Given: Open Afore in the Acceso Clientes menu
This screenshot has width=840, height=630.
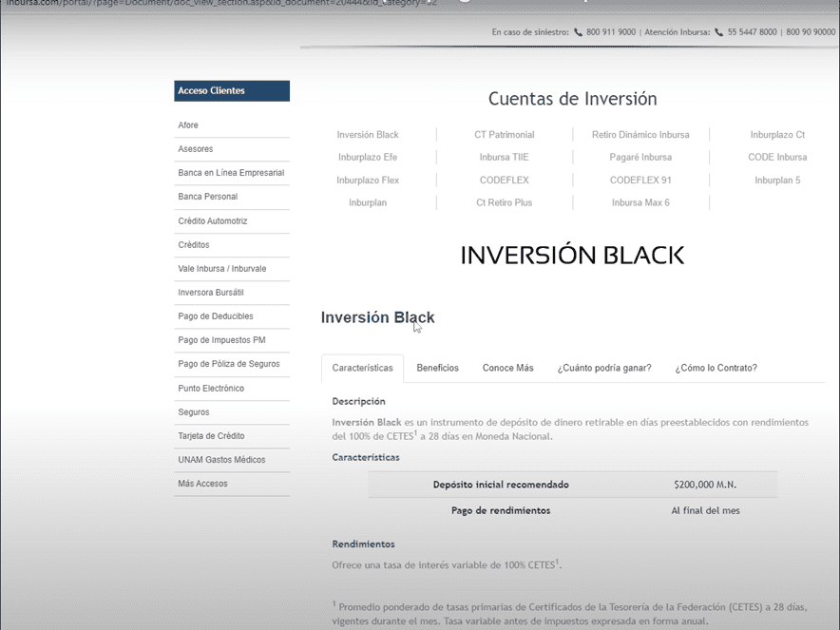Looking at the screenshot, I should coord(188,125).
